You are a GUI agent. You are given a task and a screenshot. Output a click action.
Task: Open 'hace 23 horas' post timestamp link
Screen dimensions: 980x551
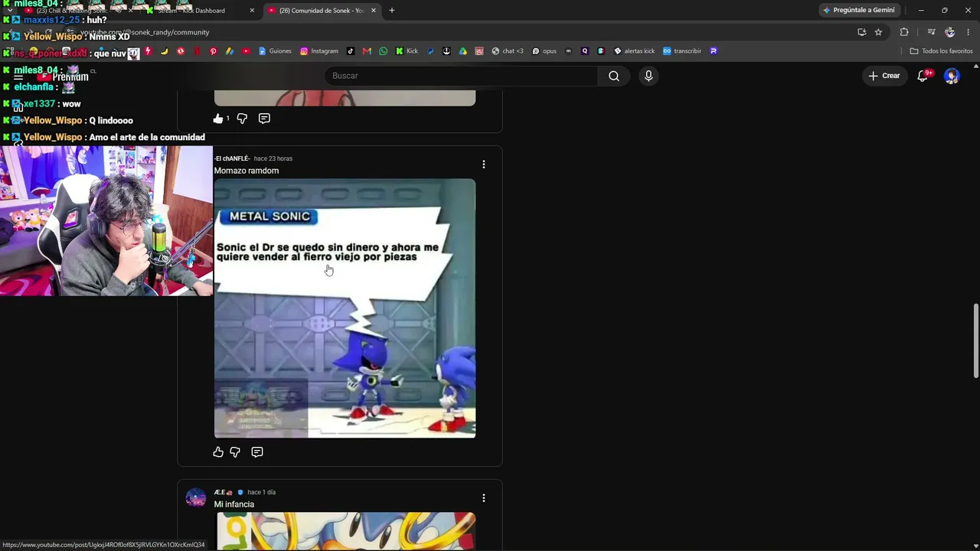273,158
